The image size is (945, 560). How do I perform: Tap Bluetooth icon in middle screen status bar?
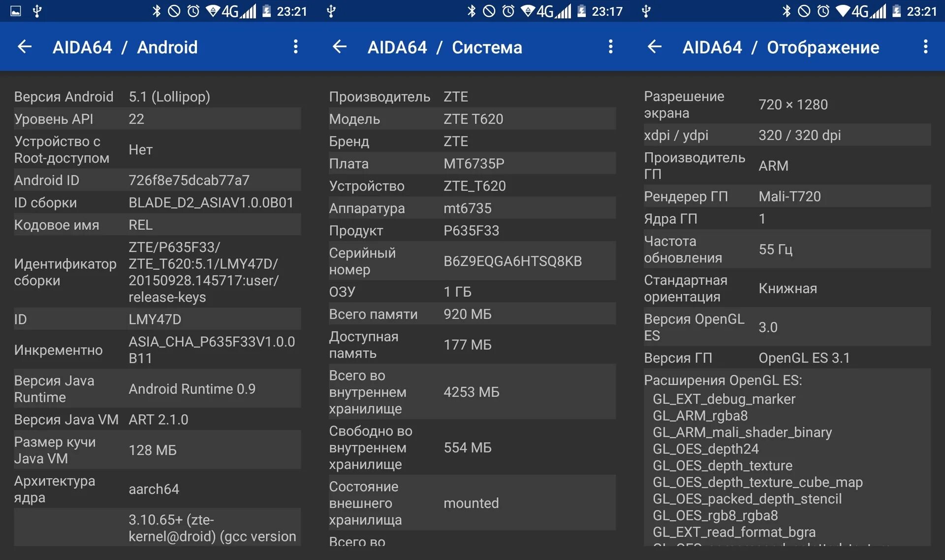pyautogui.click(x=472, y=11)
